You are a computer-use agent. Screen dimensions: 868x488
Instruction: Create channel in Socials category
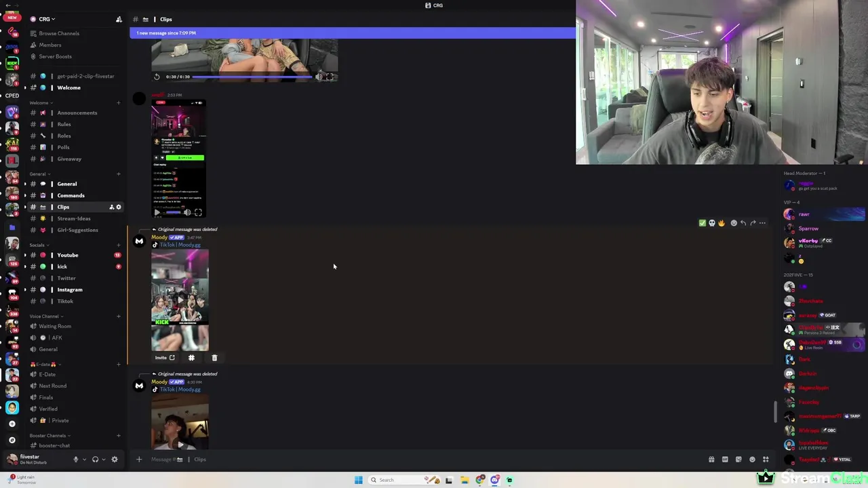point(119,245)
